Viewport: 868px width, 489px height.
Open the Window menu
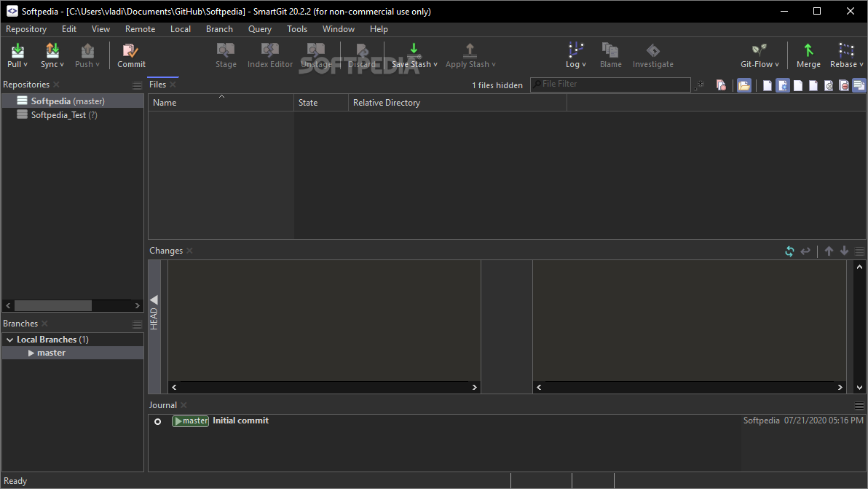(x=338, y=29)
